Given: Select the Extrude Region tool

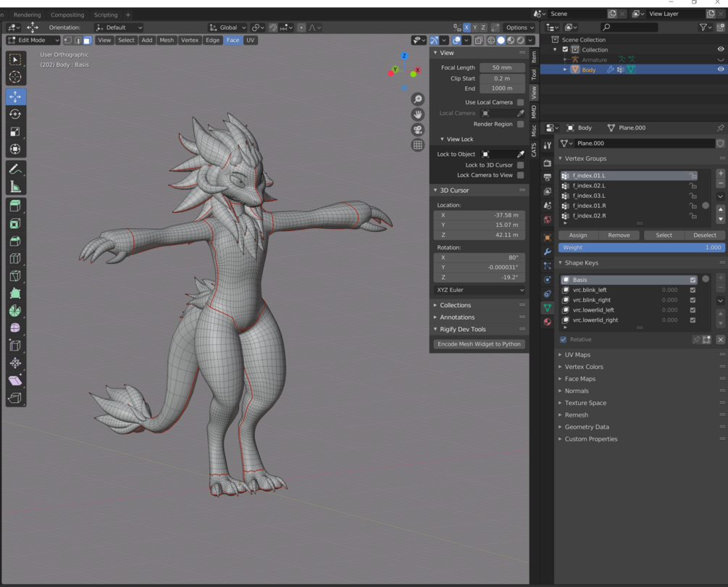Looking at the screenshot, I should pyautogui.click(x=15, y=207).
